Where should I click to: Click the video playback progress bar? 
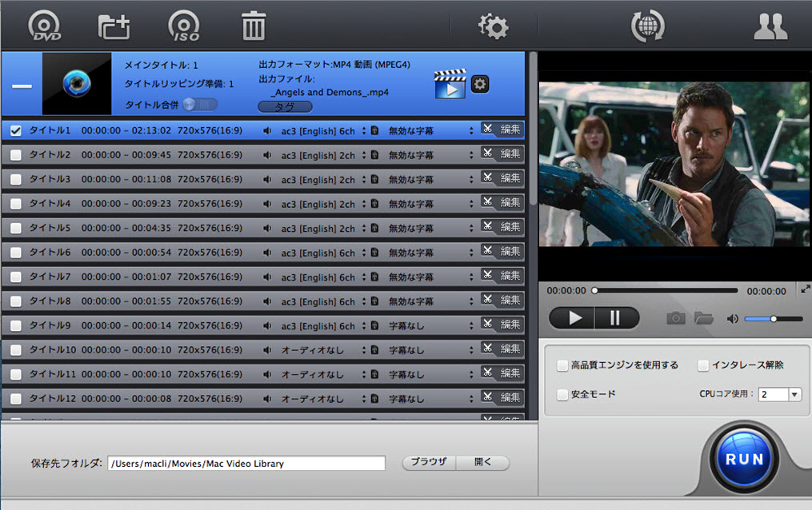[x=666, y=291]
